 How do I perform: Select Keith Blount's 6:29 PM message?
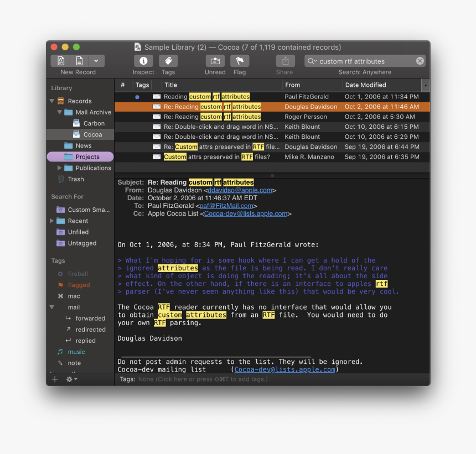tap(272, 137)
